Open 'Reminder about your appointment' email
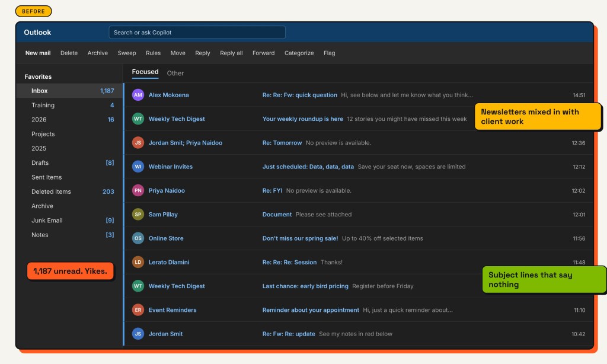The width and height of the screenshot is (607, 364). (359, 310)
